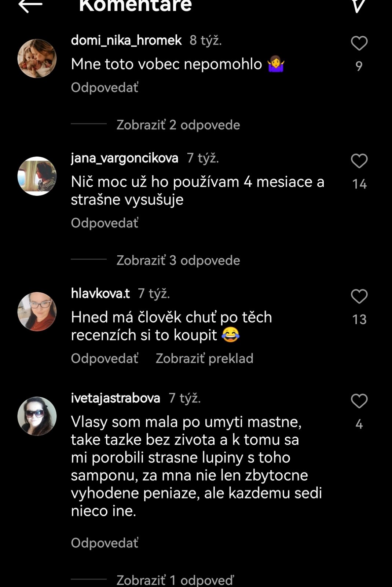
Task: Open username link hlavkova.t
Action: (100, 293)
